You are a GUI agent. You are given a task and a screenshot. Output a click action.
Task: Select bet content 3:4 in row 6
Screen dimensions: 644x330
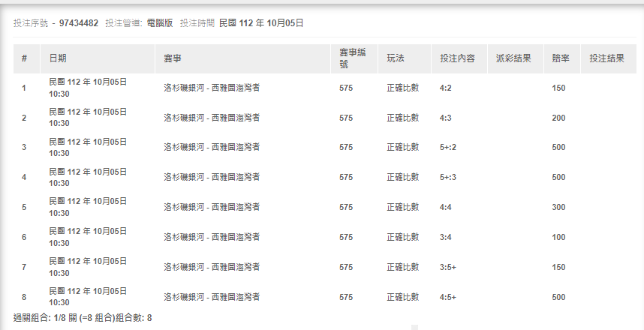446,237
